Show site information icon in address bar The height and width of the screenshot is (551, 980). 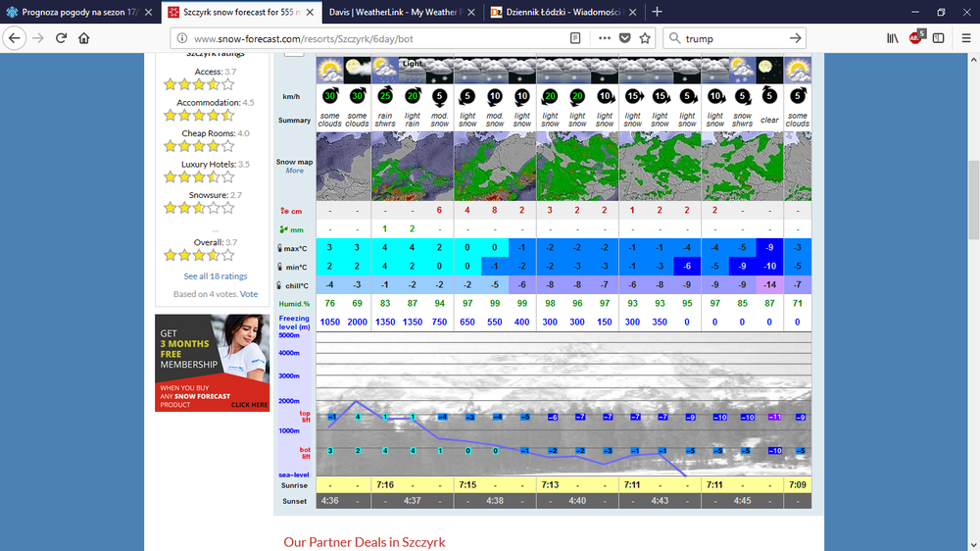pyautogui.click(x=181, y=38)
